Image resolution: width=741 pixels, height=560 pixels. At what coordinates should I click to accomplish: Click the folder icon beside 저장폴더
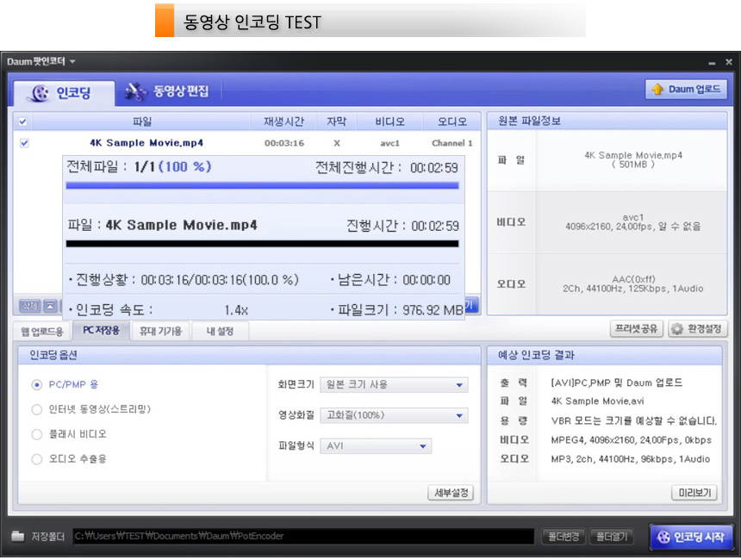[18, 536]
